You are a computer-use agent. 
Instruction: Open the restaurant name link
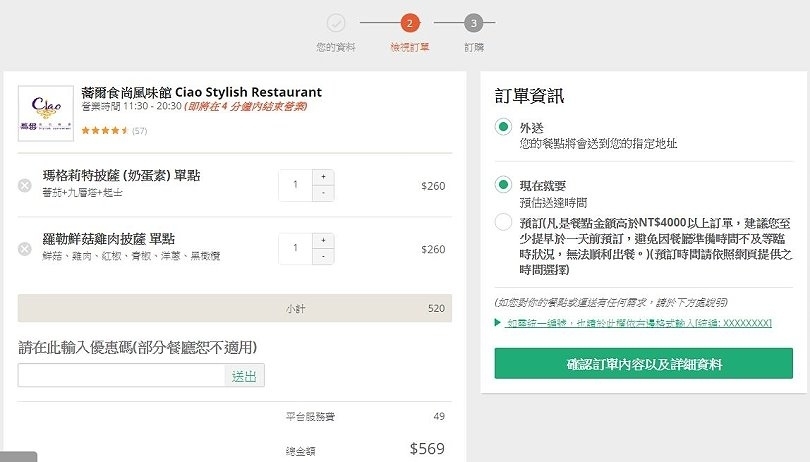pos(201,92)
